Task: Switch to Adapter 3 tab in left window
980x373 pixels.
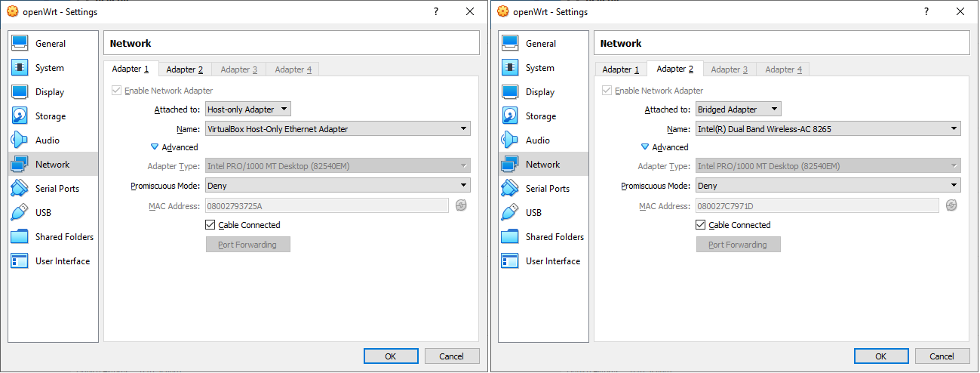Action: tap(239, 69)
